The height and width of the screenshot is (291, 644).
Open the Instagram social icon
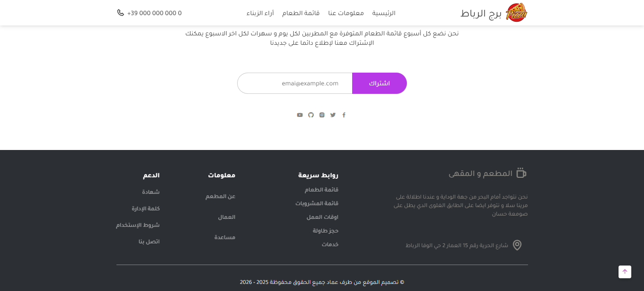coord(322,115)
